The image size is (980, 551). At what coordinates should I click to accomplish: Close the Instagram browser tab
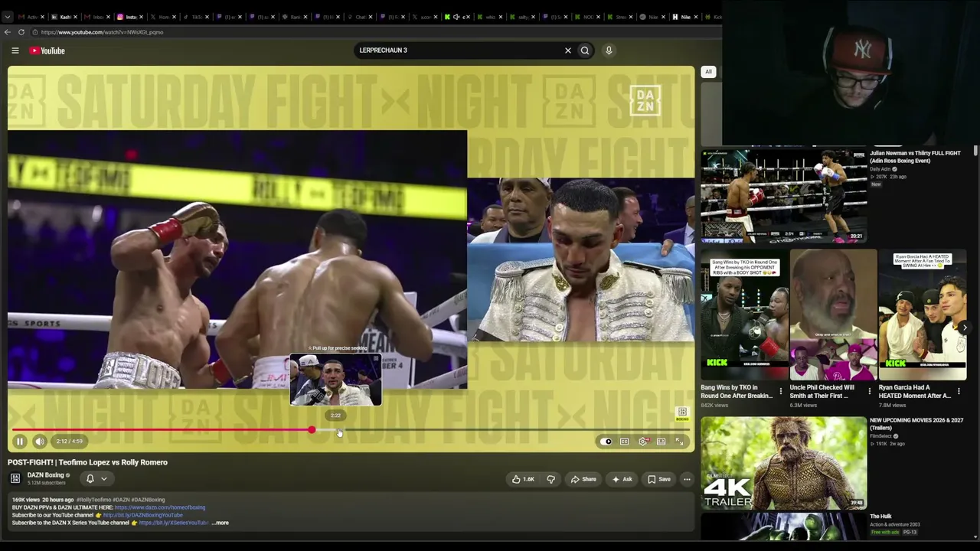[142, 17]
